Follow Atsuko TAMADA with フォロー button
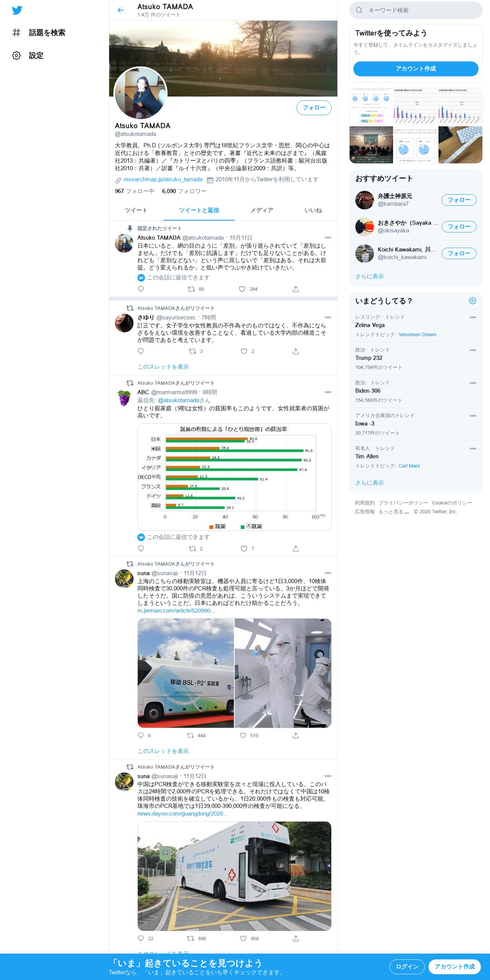The height and width of the screenshot is (980, 490). [314, 108]
